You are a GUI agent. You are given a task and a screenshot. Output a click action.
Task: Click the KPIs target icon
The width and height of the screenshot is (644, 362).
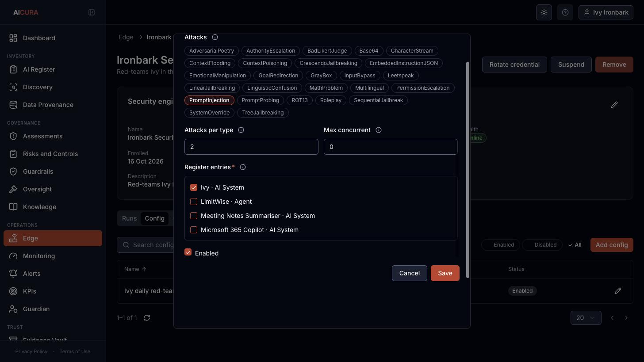coord(13,291)
